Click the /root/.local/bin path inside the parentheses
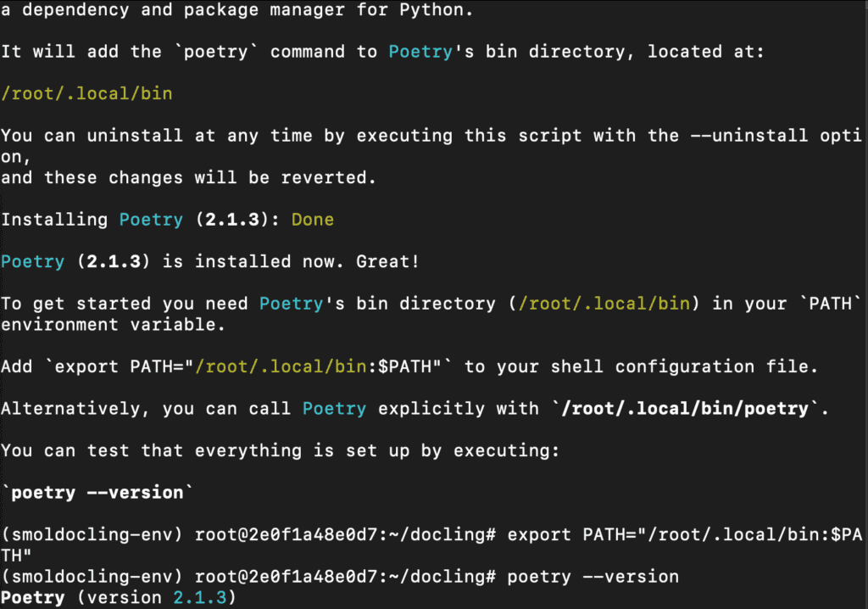This screenshot has width=868, height=609. (x=604, y=304)
